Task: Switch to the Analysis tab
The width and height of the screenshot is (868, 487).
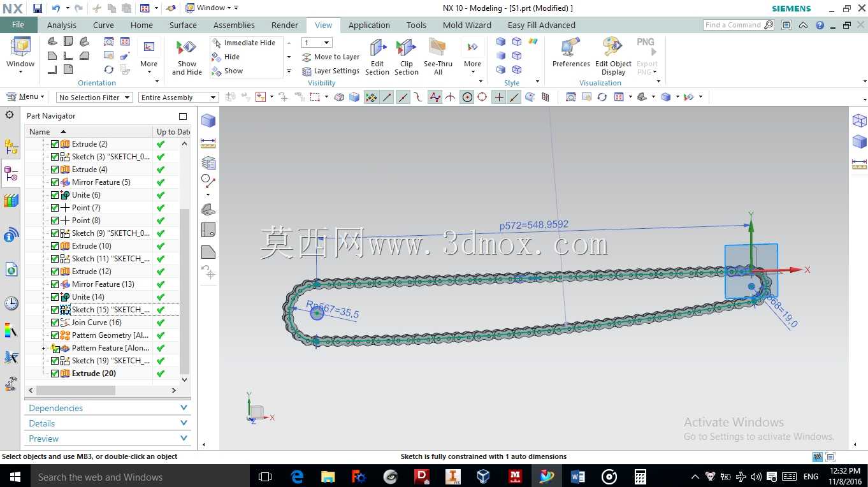Action: pyautogui.click(x=62, y=25)
